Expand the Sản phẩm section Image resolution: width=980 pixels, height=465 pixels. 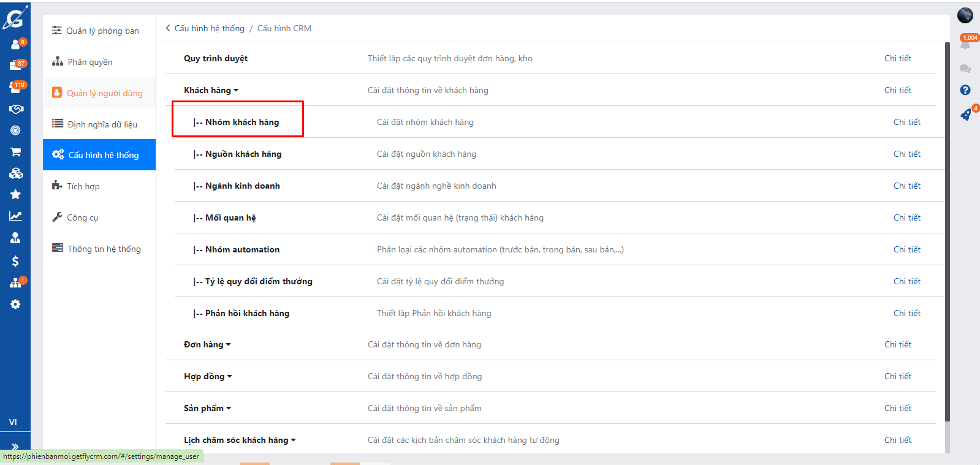coord(207,408)
